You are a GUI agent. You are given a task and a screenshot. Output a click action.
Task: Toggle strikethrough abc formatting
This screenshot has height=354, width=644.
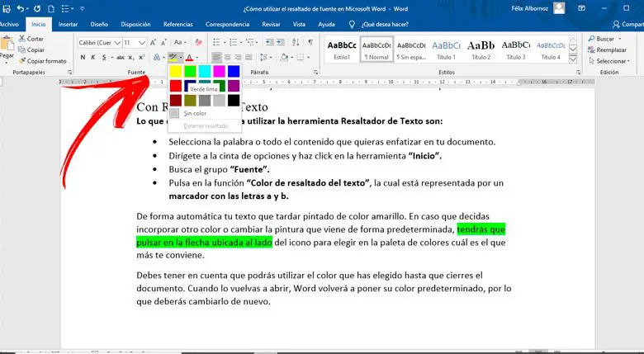[x=121, y=57]
